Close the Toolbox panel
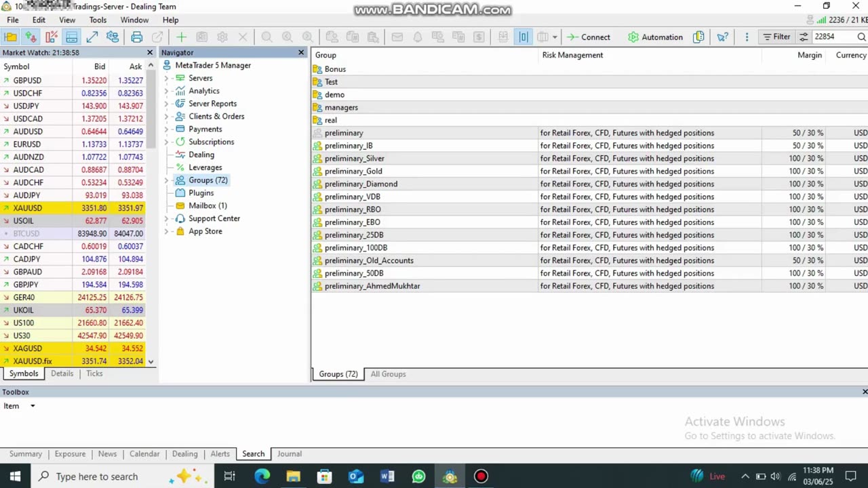The height and width of the screenshot is (488, 868). (x=865, y=392)
